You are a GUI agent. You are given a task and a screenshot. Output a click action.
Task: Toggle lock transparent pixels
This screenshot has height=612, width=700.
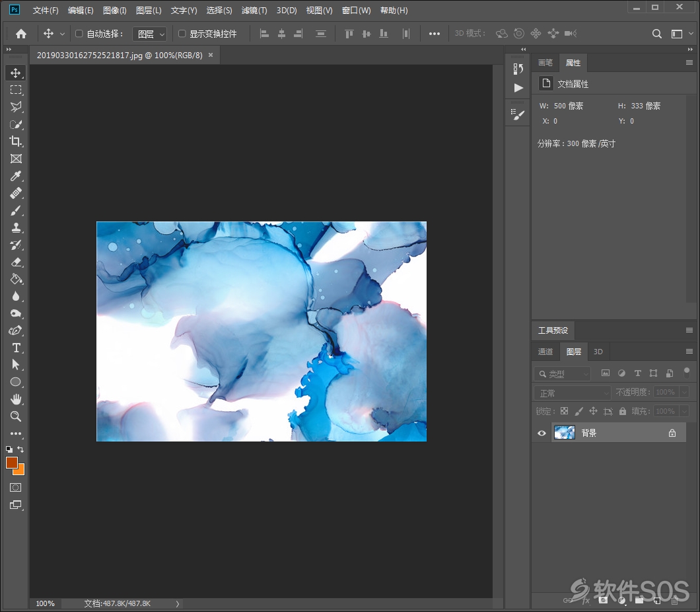(x=564, y=411)
